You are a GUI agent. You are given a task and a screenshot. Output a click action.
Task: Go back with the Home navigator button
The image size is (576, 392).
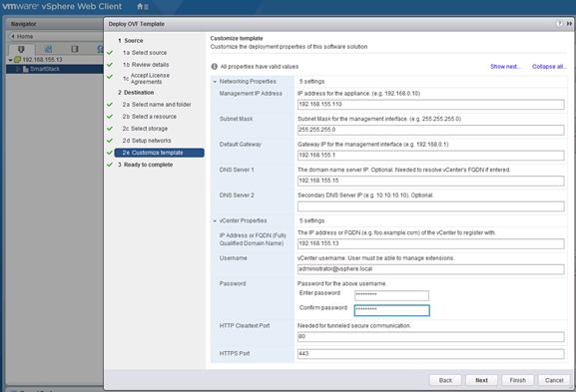(22, 36)
